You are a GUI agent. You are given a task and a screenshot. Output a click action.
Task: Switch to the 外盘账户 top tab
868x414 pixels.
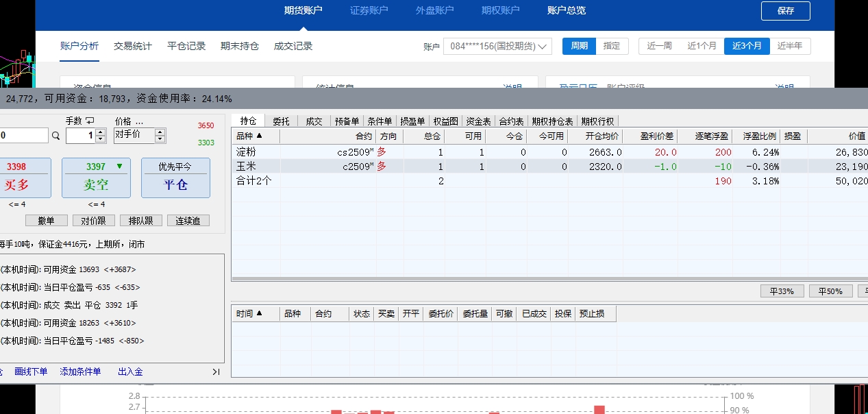(x=434, y=10)
